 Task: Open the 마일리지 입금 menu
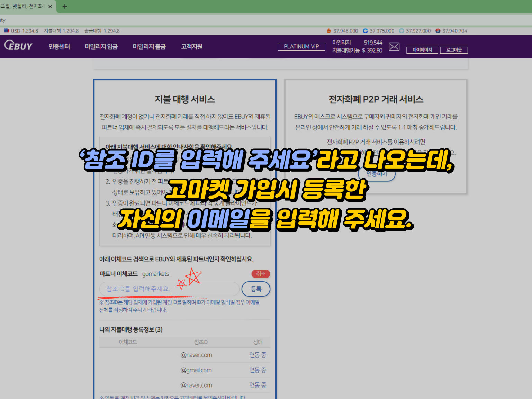tap(101, 47)
